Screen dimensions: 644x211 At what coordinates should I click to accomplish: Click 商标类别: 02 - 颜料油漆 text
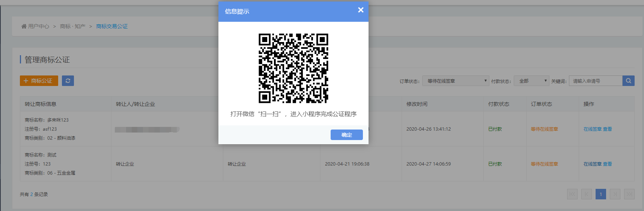[50, 138]
